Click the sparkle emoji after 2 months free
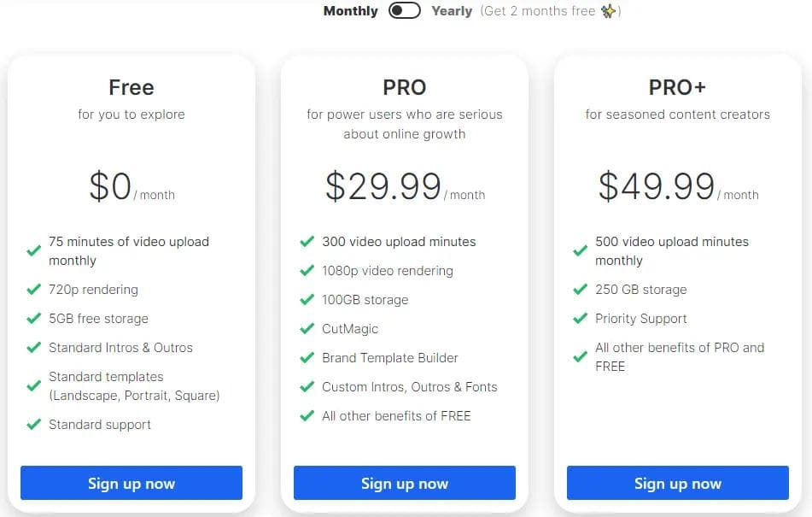Screen dimensions: 812x517 tap(608, 11)
